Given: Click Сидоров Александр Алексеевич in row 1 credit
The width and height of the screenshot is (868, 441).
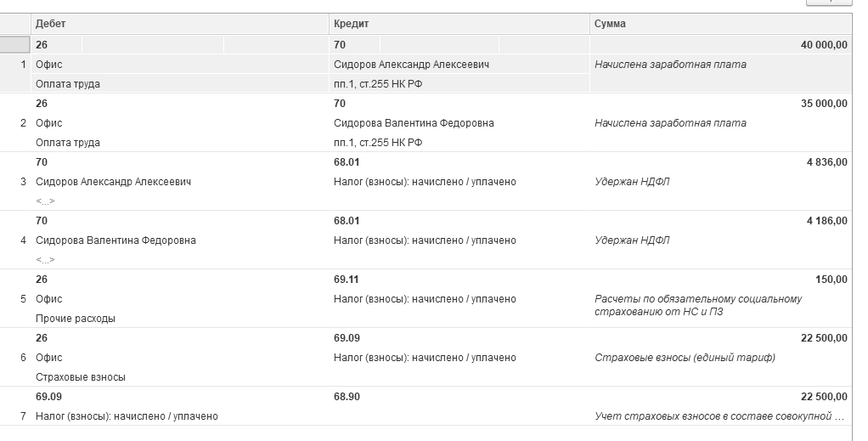Looking at the screenshot, I should pyautogui.click(x=411, y=65).
